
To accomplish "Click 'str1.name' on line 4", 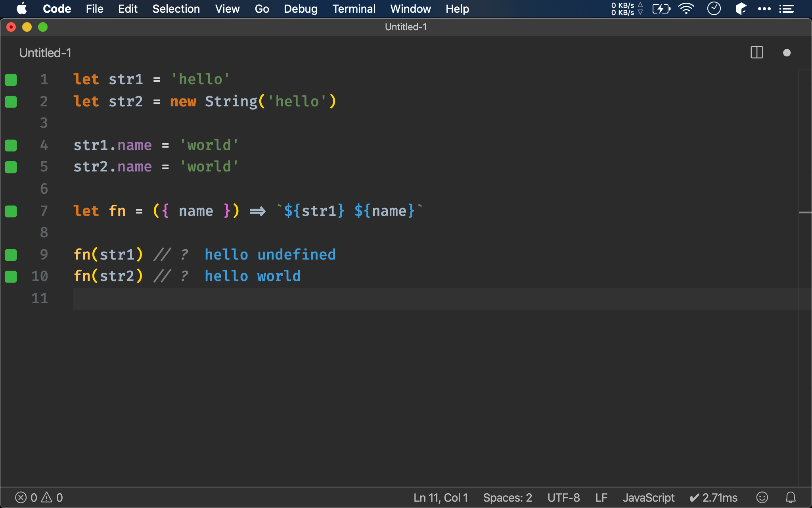I will tap(113, 145).
